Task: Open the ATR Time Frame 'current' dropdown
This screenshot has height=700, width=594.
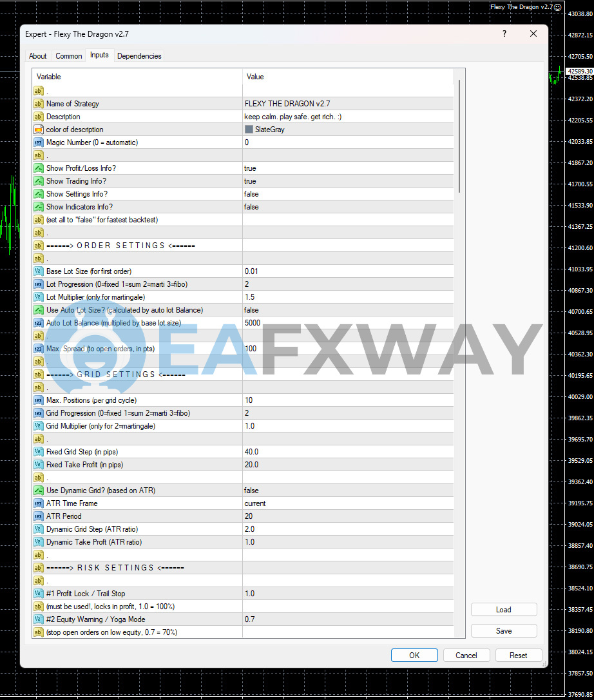Action: pyautogui.click(x=348, y=503)
